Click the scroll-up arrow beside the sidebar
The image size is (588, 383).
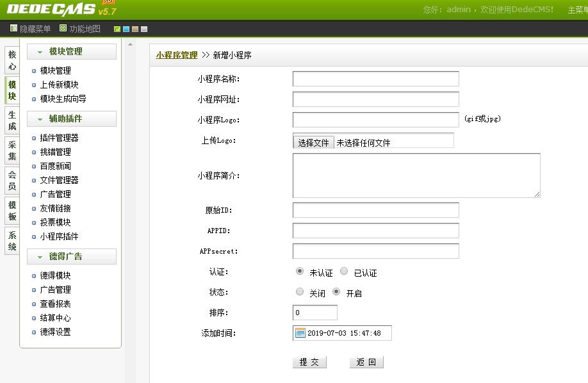pyautogui.click(x=130, y=44)
